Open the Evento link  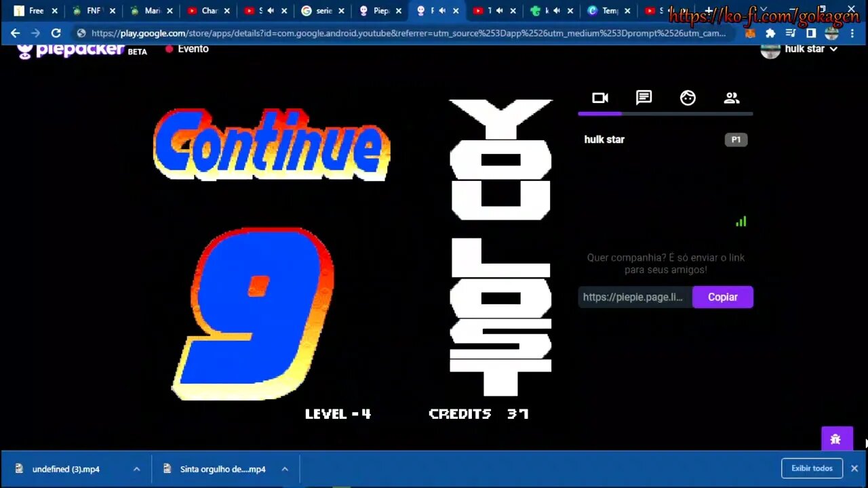[187, 49]
